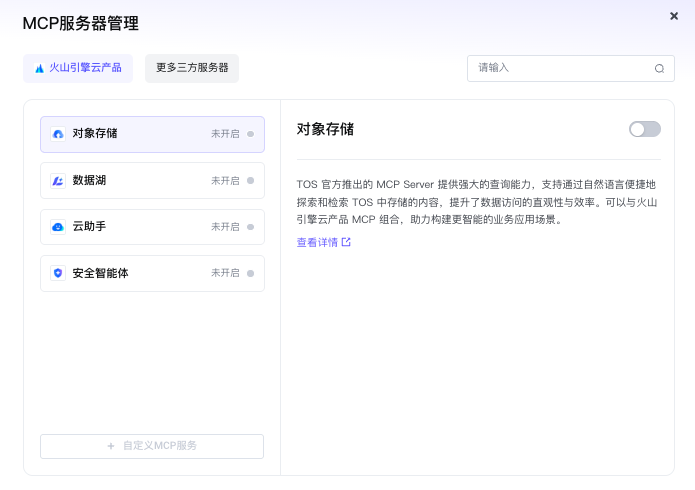Click the 自定义MCP服务 button
Viewport: 695px width, 490px height.
(152, 446)
